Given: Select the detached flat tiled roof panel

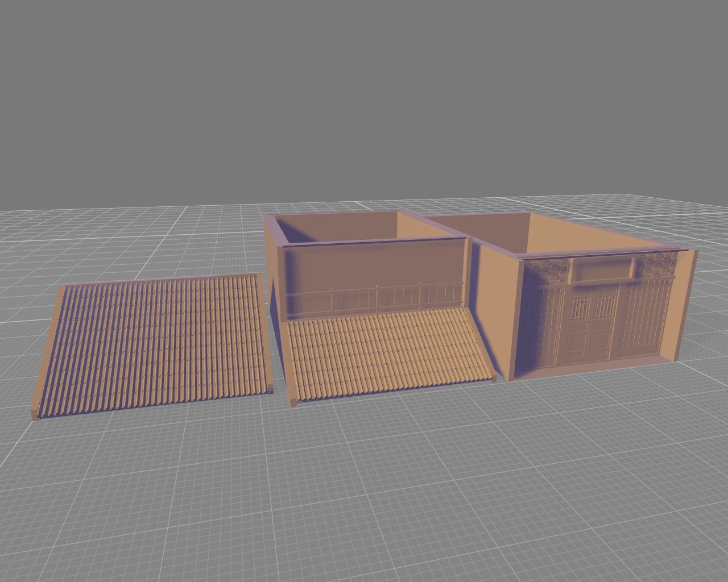Looking at the screenshot, I should pyautogui.click(x=152, y=346).
